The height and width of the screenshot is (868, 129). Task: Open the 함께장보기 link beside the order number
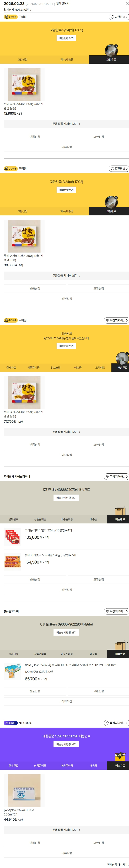pos(63,3)
